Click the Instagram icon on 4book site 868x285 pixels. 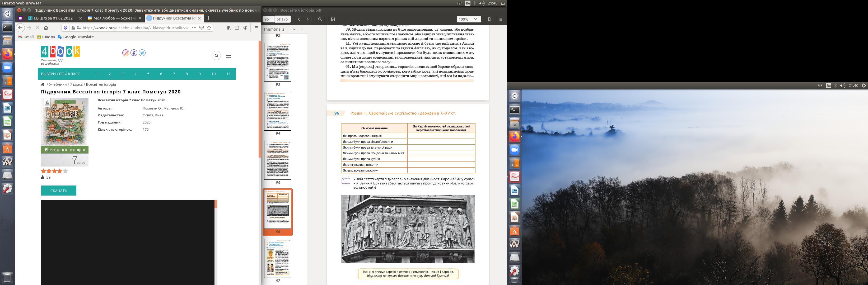(x=125, y=53)
